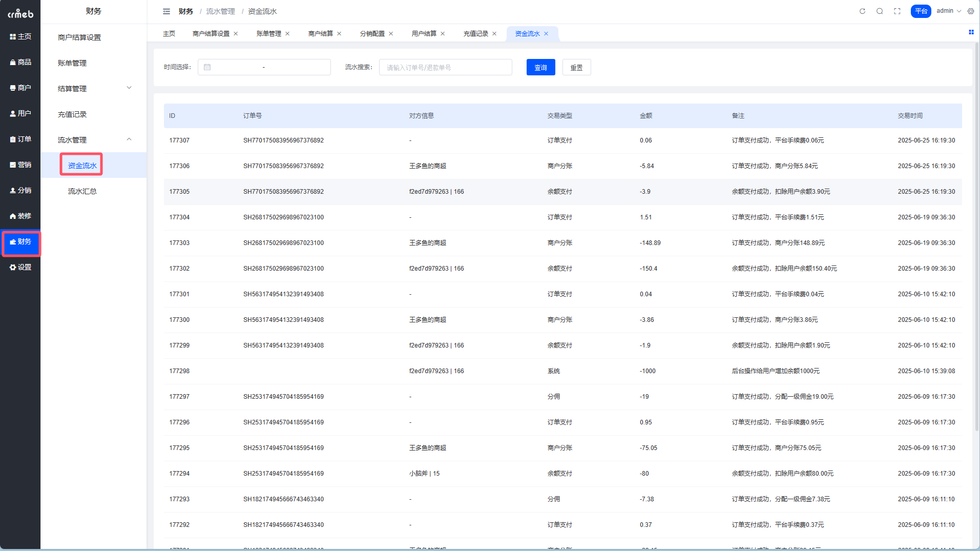
Task: Switch to the 分销配置 tab
Action: pos(372,34)
